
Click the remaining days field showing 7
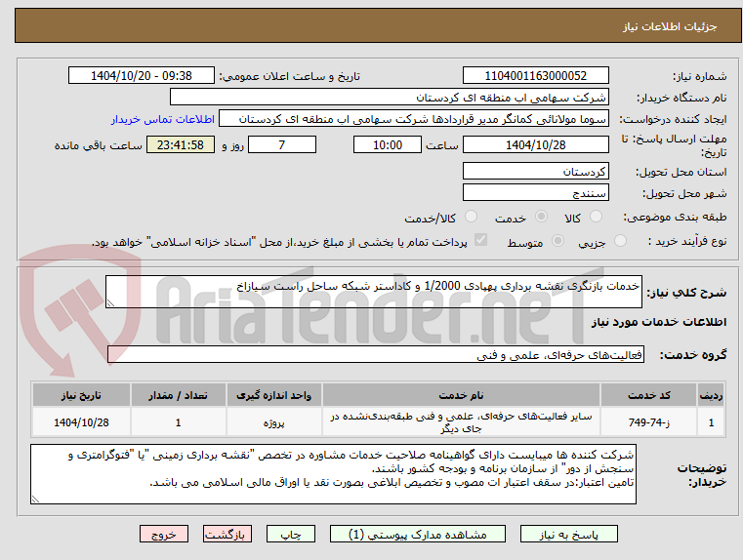(x=282, y=144)
